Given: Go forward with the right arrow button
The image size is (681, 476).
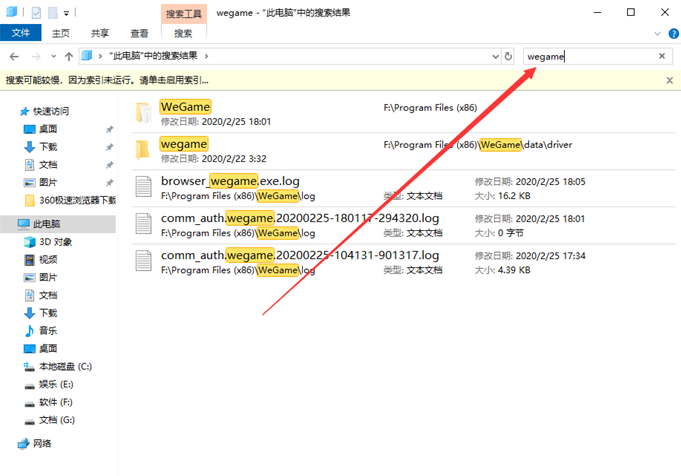Looking at the screenshot, I should click(x=36, y=56).
